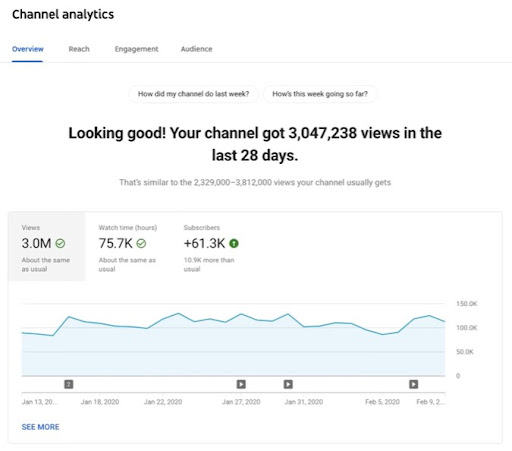Click the video marker icon near Jan 27, 2020
The image size is (512, 451).
pyautogui.click(x=241, y=384)
